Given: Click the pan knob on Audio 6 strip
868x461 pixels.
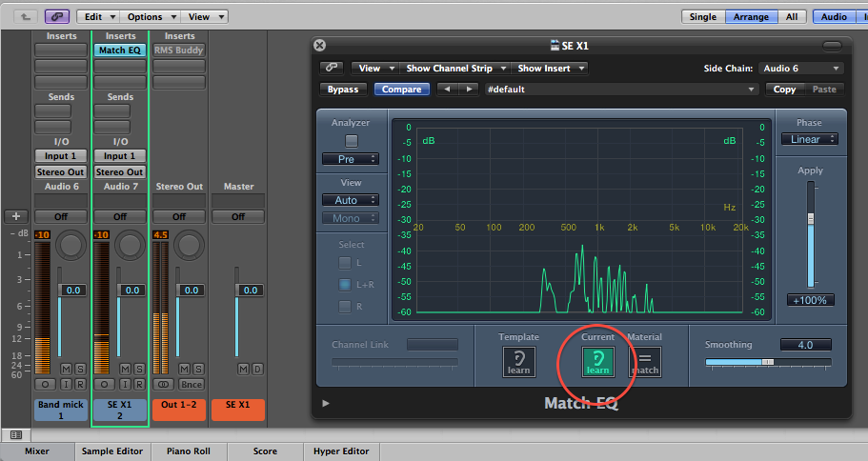Looking at the screenshot, I should [71, 245].
